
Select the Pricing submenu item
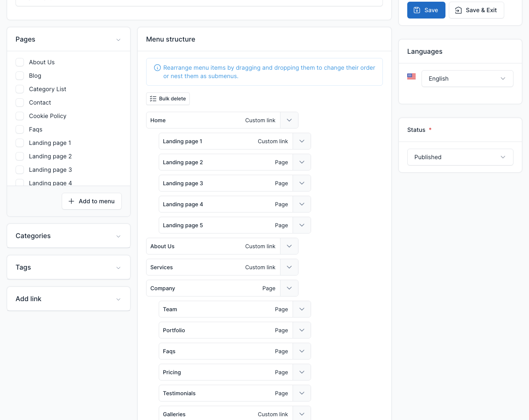[225, 372]
